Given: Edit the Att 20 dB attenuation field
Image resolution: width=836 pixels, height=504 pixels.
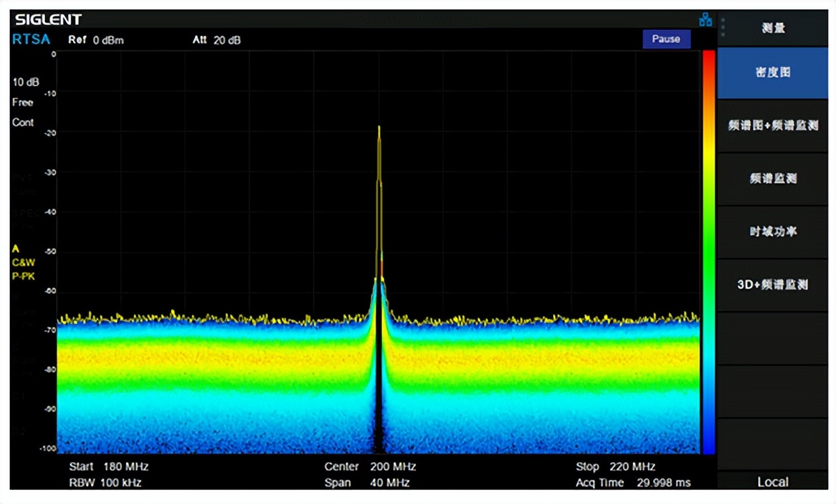Looking at the screenshot, I should (217, 40).
